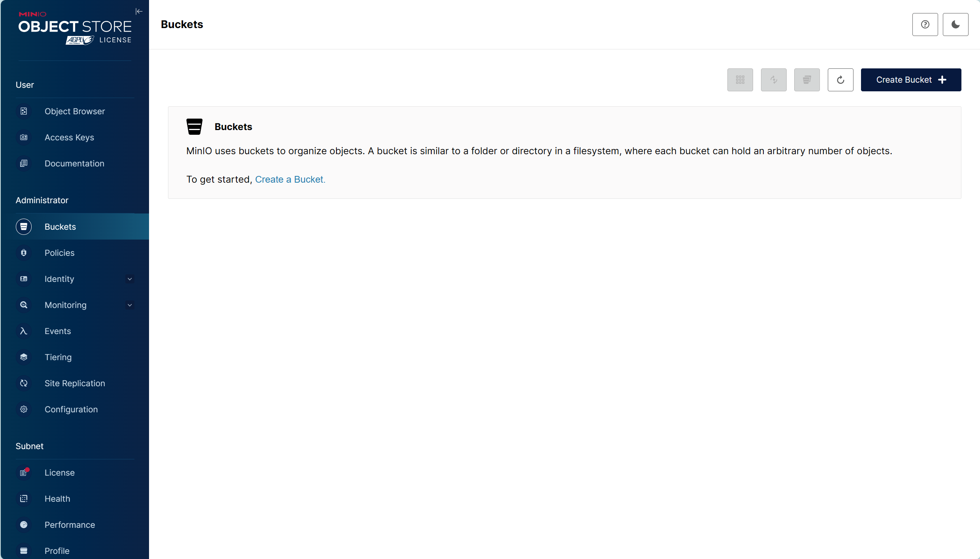Expand the Monitoring submenu chevron
The height and width of the screenshot is (559, 980).
[130, 305]
